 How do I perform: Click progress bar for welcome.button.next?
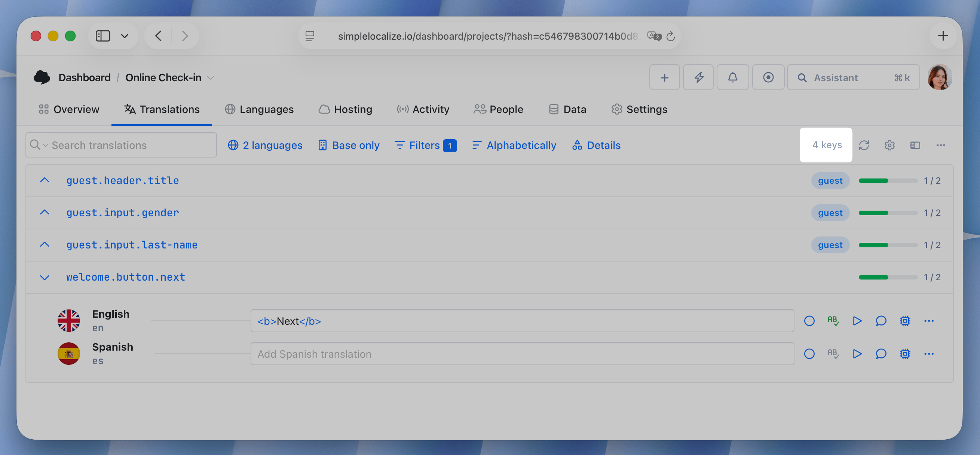[888, 277]
